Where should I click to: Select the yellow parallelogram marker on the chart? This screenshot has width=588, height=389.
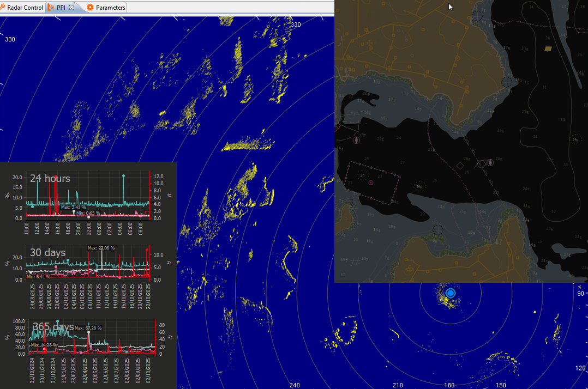point(548,48)
